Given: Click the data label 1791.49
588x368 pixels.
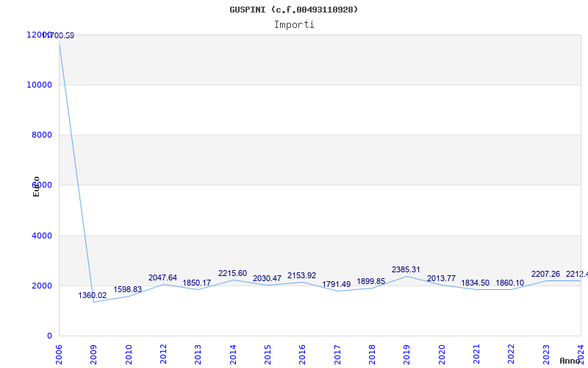Looking at the screenshot, I should pos(337,284).
